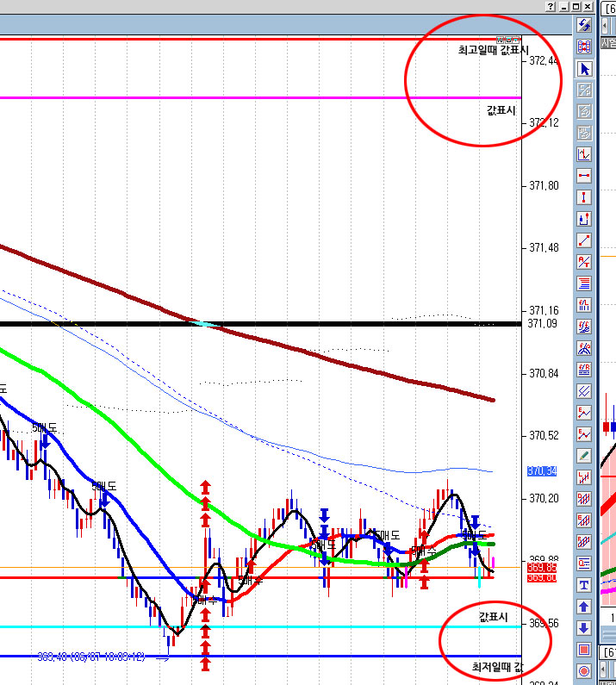The image size is (616, 685).
Task: Select the red circle shape tool
Action: pyautogui.click(x=584, y=671)
